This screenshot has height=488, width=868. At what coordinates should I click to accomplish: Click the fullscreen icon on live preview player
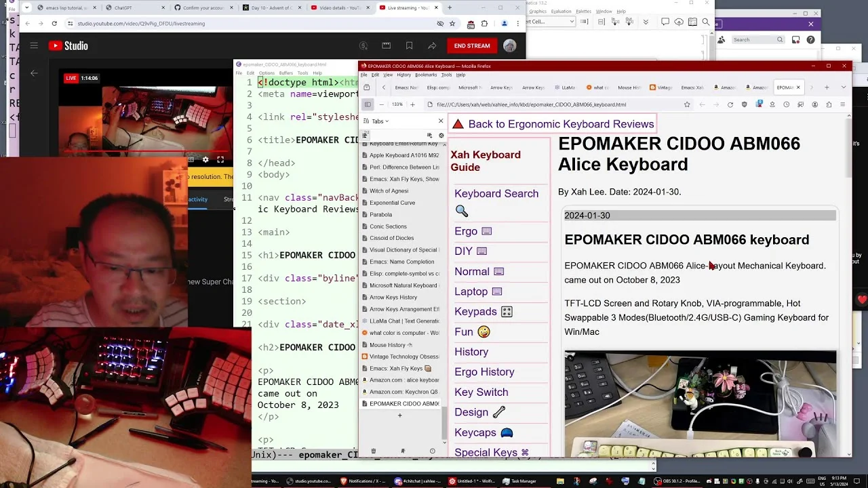coord(220,160)
